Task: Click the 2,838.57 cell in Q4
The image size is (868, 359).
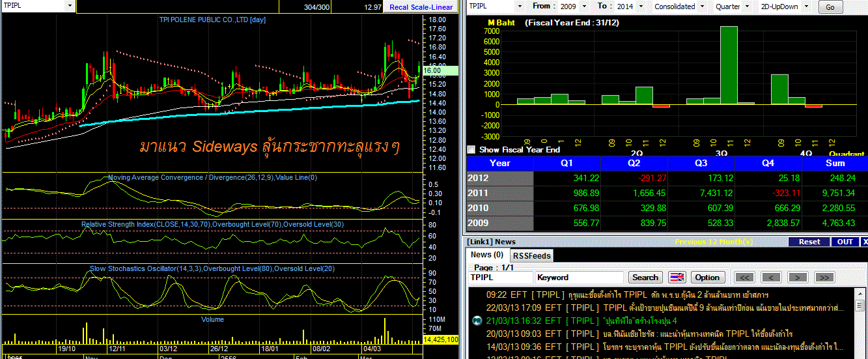Action: click(768, 223)
